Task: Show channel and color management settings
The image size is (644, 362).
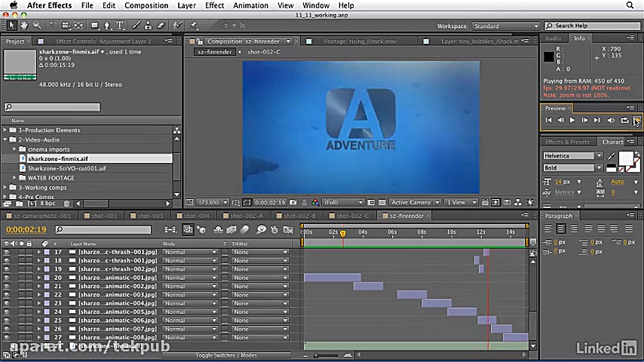Action: point(315,202)
